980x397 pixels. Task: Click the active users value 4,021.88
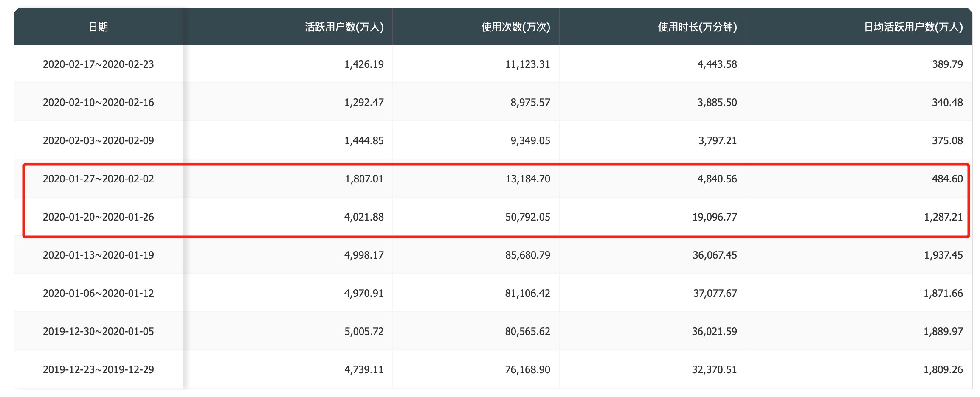click(x=364, y=217)
